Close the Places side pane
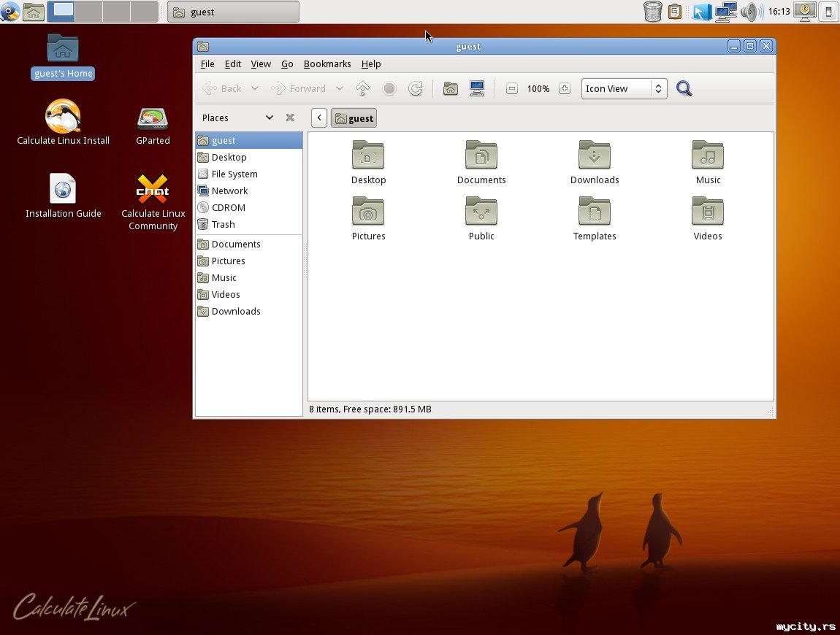840x635 pixels. pos(290,118)
